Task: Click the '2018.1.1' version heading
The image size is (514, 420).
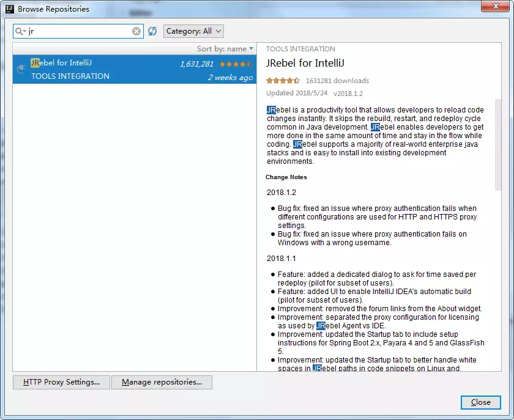Action: (x=281, y=259)
